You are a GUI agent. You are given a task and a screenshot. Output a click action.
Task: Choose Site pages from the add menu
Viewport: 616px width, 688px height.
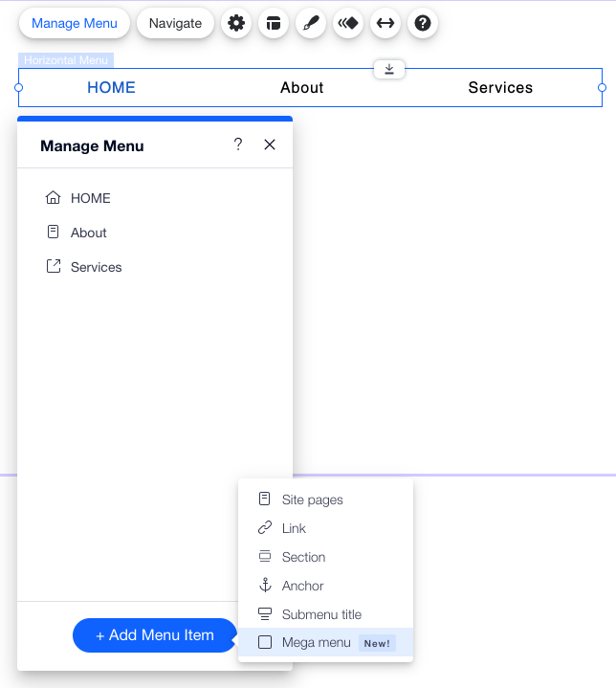tap(325, 499)
